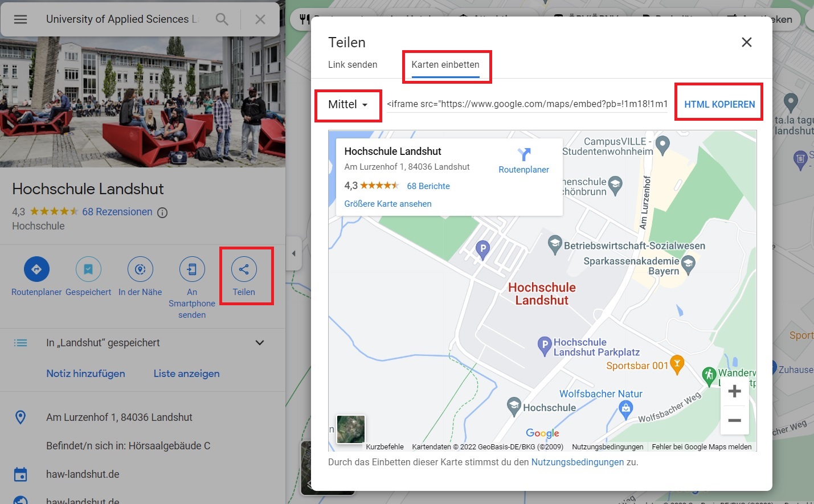Click the Teilen share icon
Image resolution: width=814 pixels, height=504 pixels.
244,269
